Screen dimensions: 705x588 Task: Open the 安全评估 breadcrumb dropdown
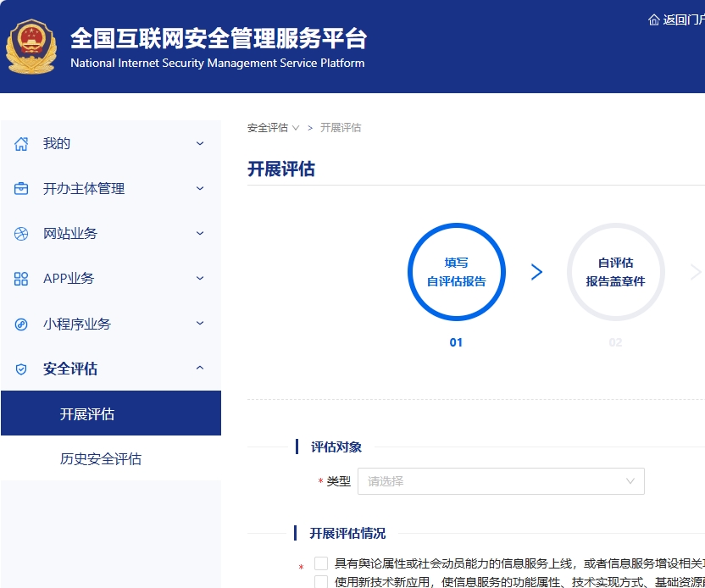[x=273, y=128]
